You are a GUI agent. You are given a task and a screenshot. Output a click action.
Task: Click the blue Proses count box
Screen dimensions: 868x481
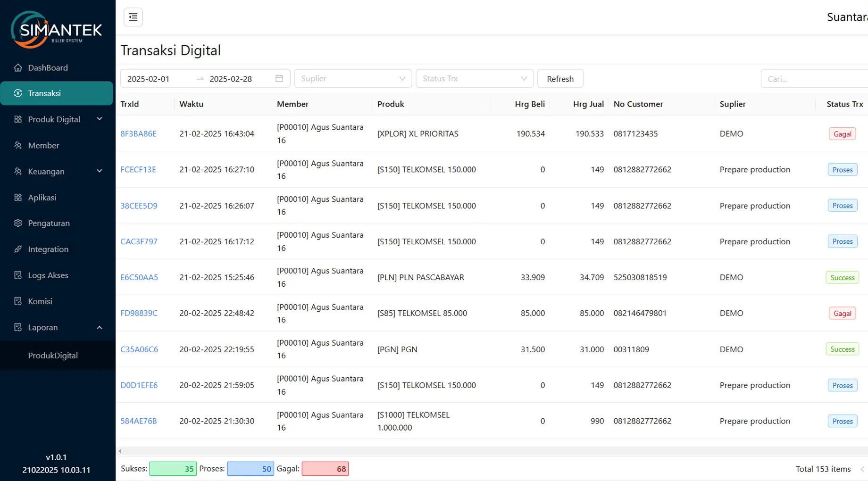click(250, 469)
